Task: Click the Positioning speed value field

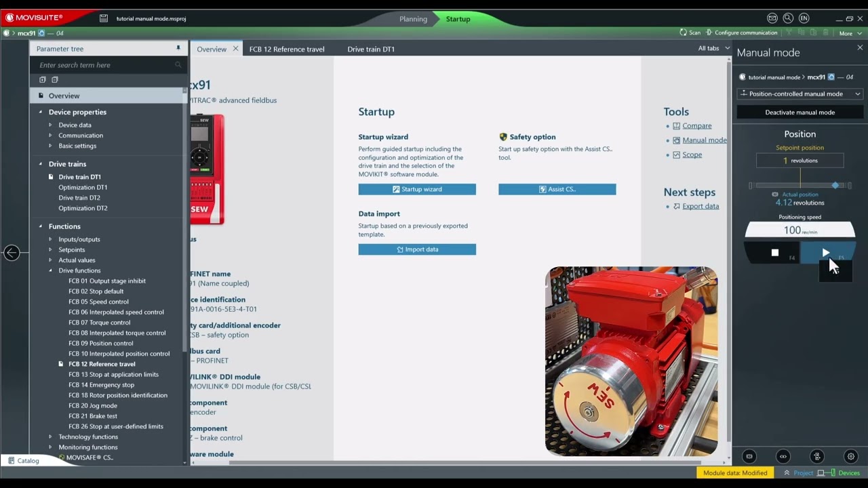Action: pyautogui.click(x=800, y=230)
